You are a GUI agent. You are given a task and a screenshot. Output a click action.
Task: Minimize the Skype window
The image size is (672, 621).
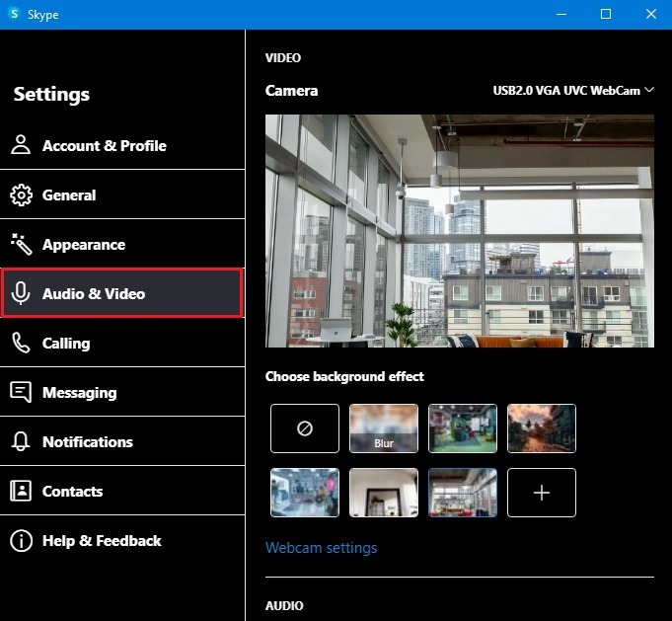coord(561,14)
